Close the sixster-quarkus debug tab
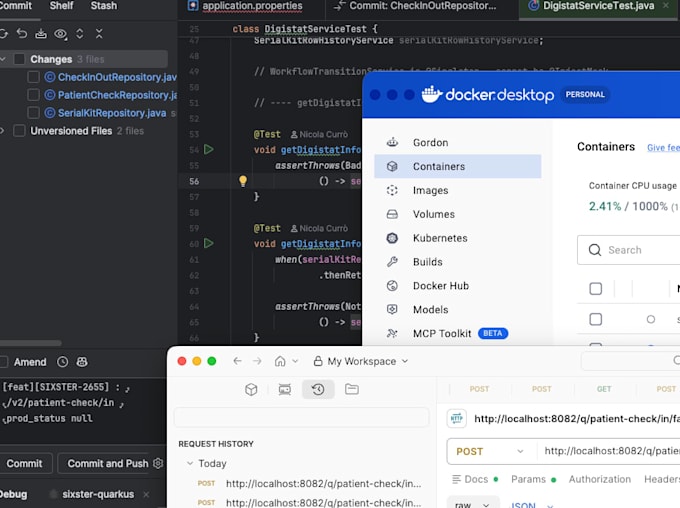This screenshot has height=508, width=680. click(x=146, y=494)
